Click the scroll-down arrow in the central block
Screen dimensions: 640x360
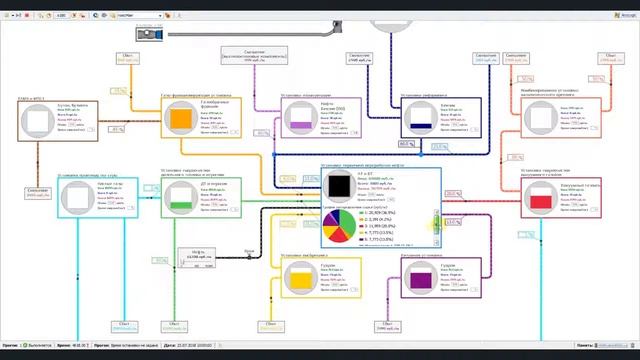[436, 242]
